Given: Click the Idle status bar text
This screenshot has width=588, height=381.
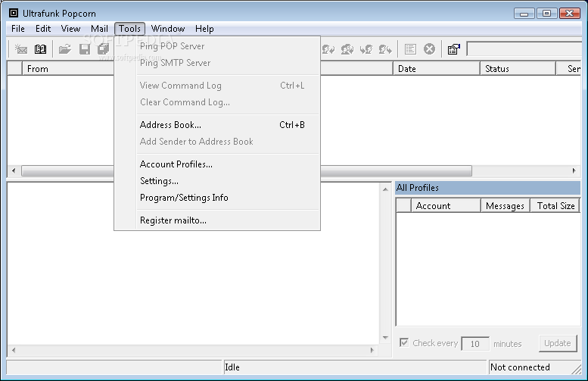Looking at the screenshot, I should [x=232, y=367].
